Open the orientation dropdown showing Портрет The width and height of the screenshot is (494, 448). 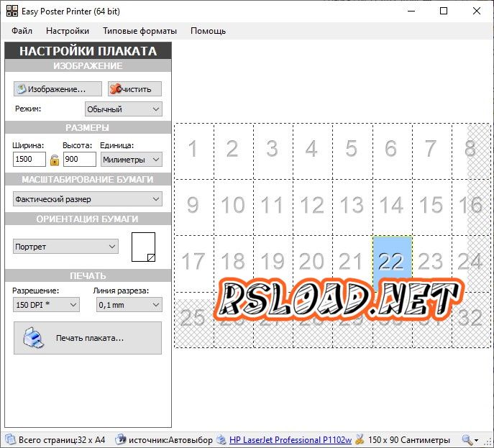click(65, 247)
